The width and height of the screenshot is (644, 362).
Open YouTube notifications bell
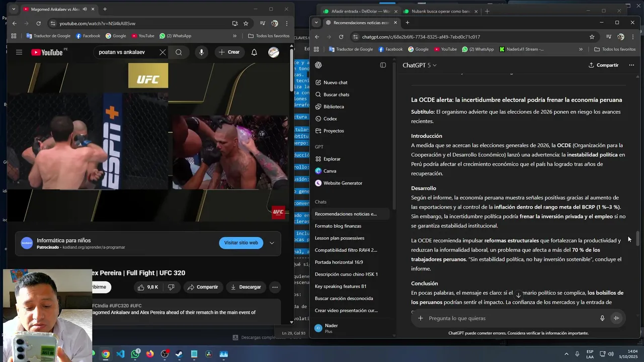click(x=254, y=52)
